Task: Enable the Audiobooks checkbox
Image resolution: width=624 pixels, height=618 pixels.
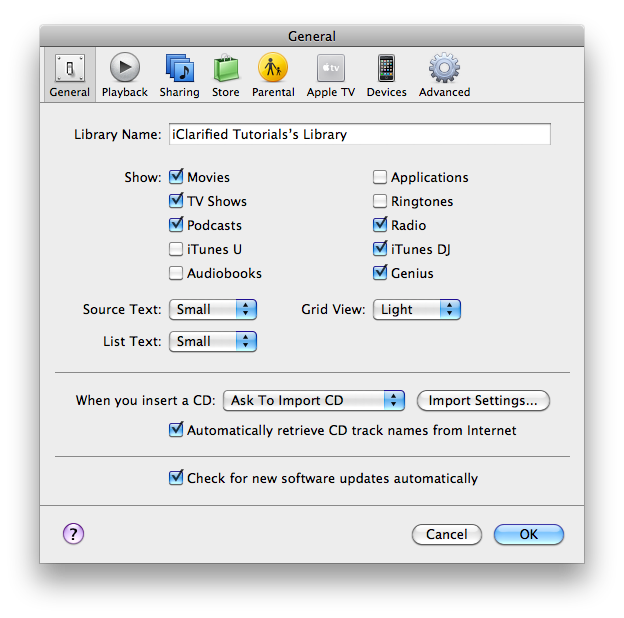Action: [176, 273]
